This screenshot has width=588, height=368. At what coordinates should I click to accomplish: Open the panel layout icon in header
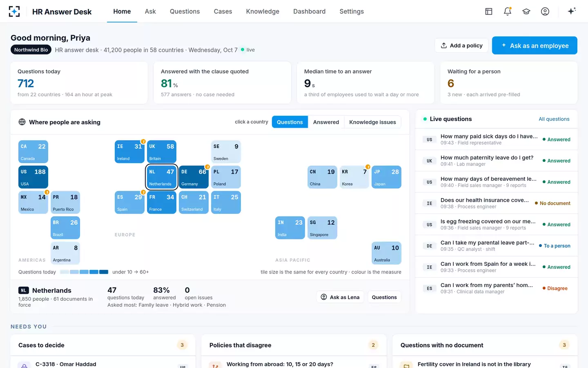click(x=489, y=11)
